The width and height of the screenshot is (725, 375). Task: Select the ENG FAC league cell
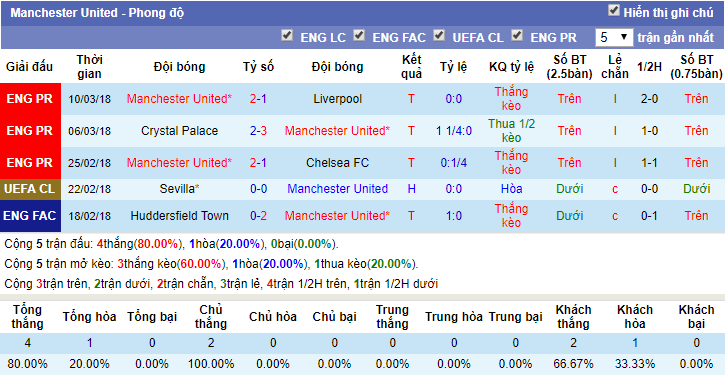31,216
